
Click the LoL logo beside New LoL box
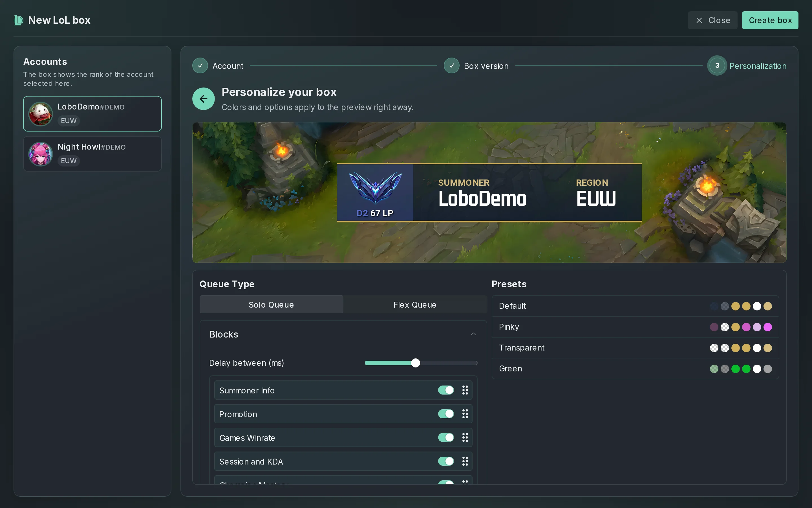[18, 20]
